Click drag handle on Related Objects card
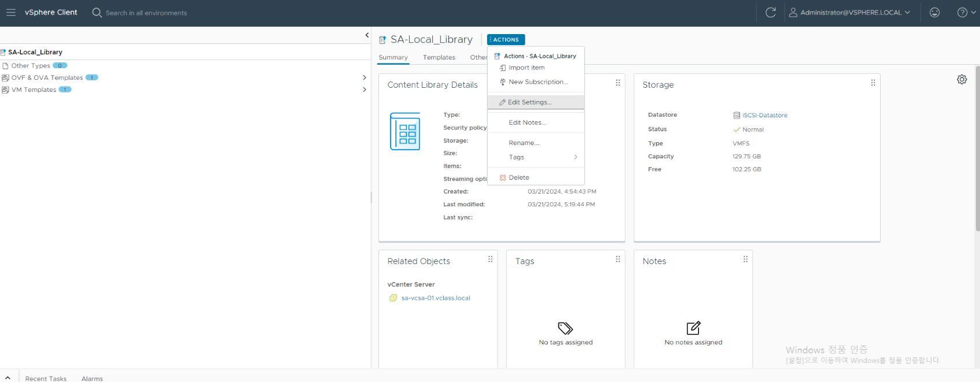 (x=490, y=259)
